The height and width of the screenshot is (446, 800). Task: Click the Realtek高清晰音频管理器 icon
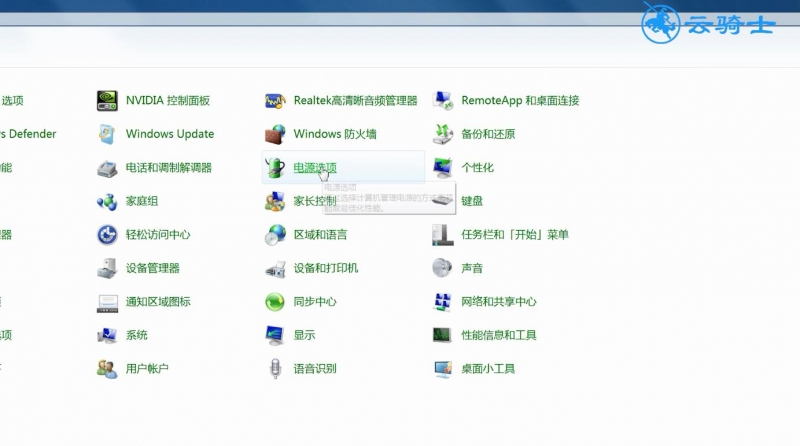pos(275,101)
